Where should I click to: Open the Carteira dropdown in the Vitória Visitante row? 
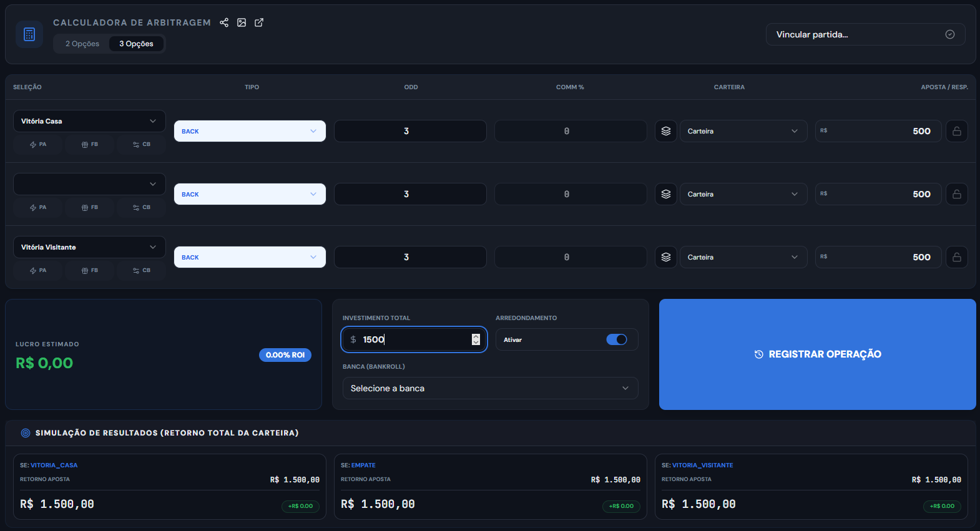coord(743,257)
